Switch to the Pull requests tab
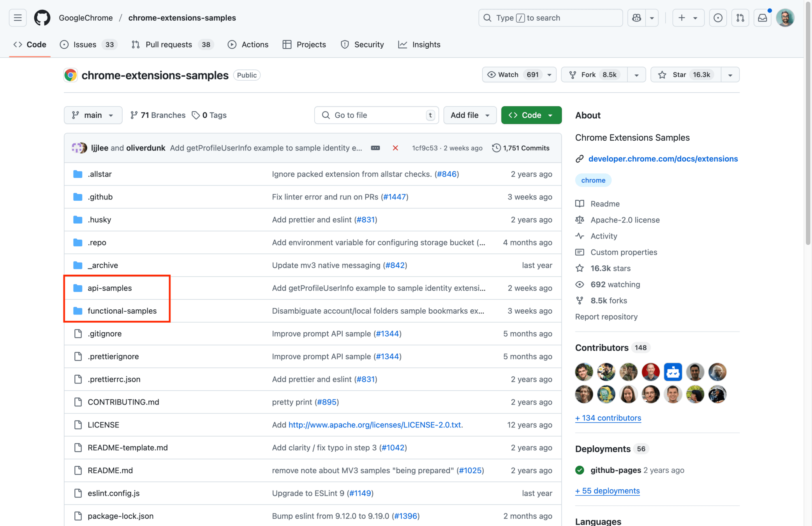 [x=168, y=44]
